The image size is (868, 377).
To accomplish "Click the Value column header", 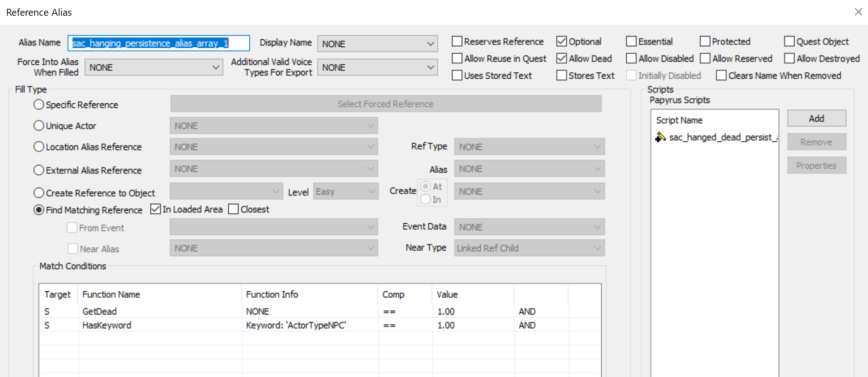I will coord(473,294).
